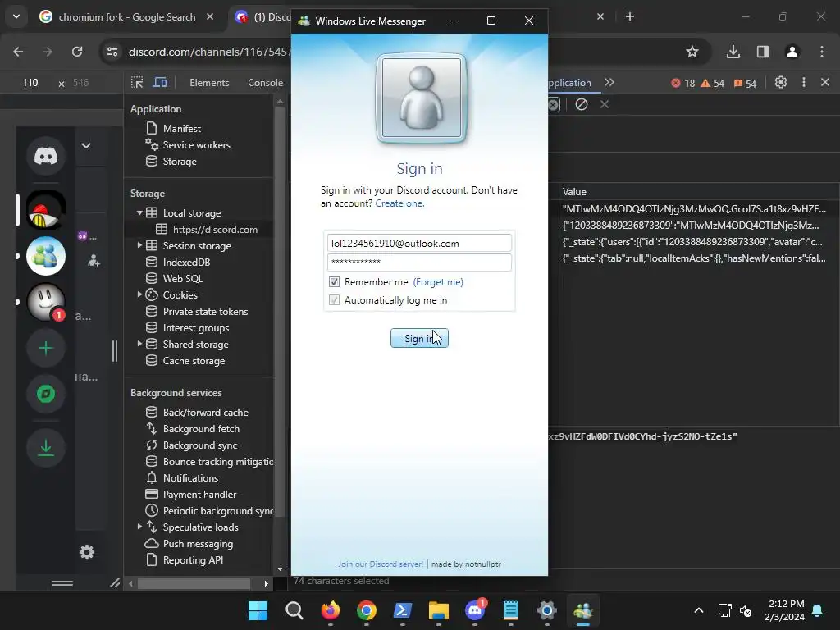Open the smiley-face server with notification
The height and width of the screenshot is (630, 840).
(x=46, y=302)
